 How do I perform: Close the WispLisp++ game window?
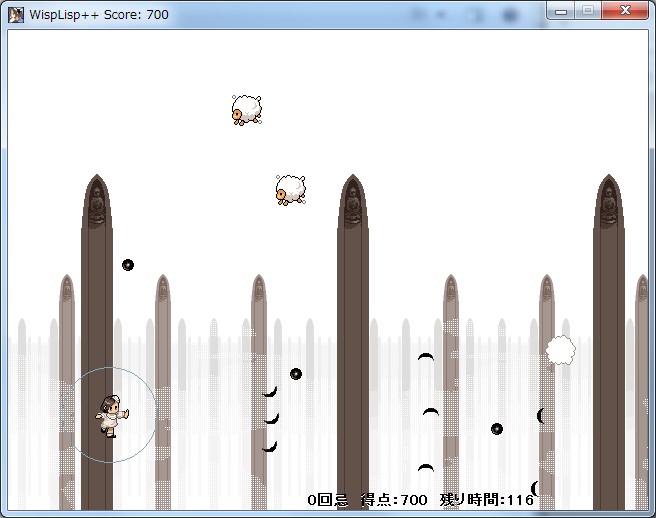coord(625,11)
